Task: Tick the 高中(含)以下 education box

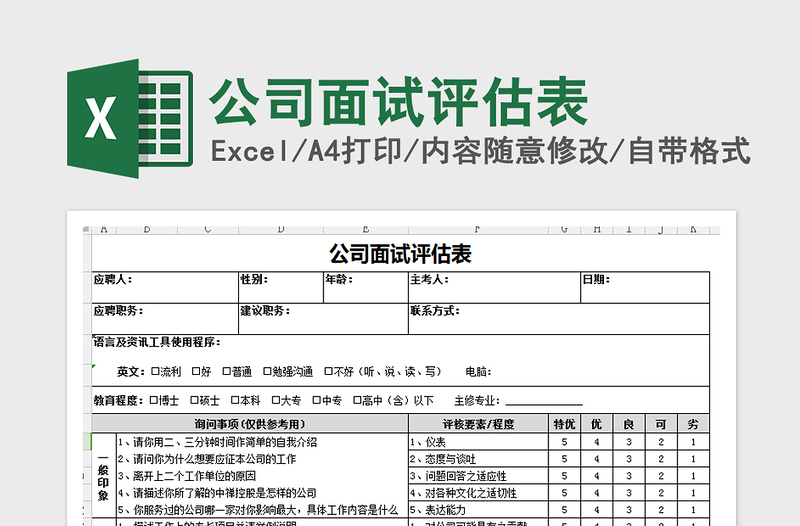Action: pyautogui.click(x=357, y=400)
